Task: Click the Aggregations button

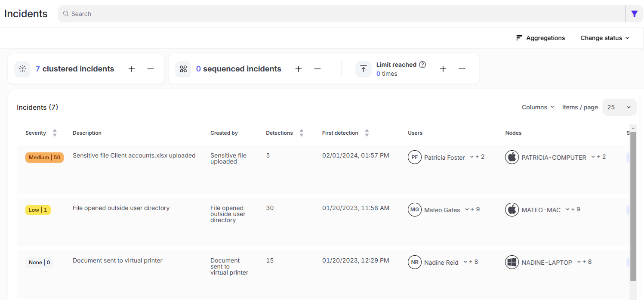Action: 540,38
